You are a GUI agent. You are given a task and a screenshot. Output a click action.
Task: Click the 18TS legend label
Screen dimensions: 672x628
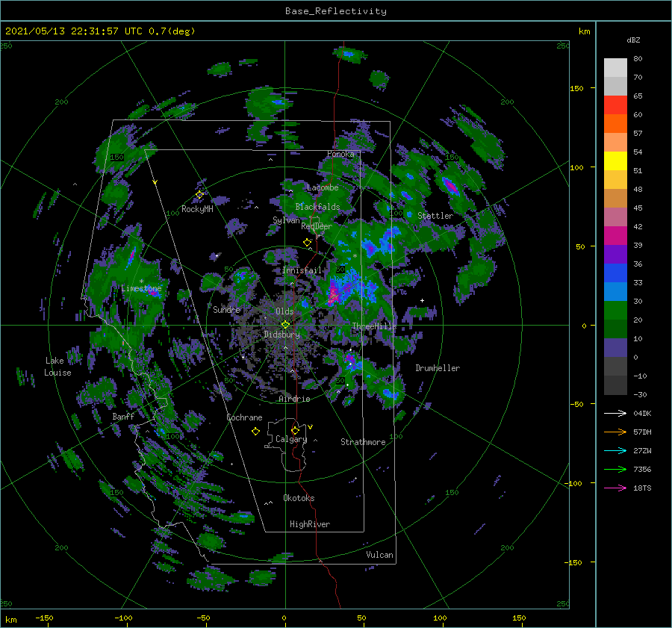[x=642, y=488]
